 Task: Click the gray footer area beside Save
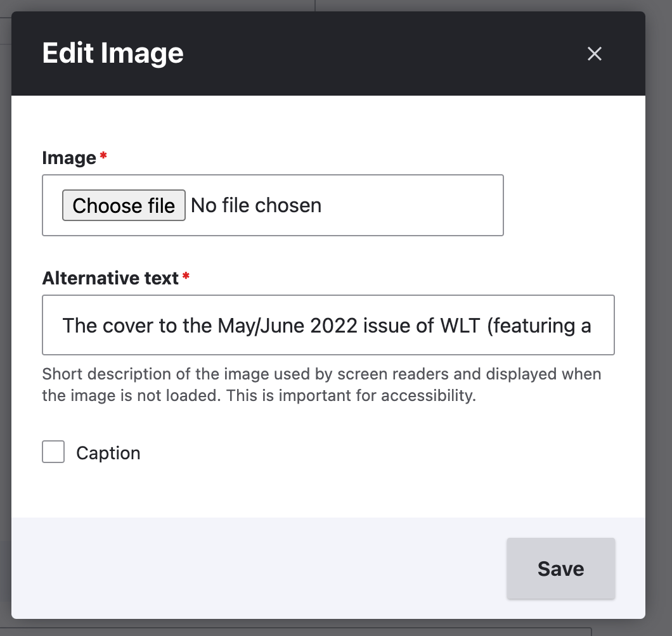coord(257,568)
